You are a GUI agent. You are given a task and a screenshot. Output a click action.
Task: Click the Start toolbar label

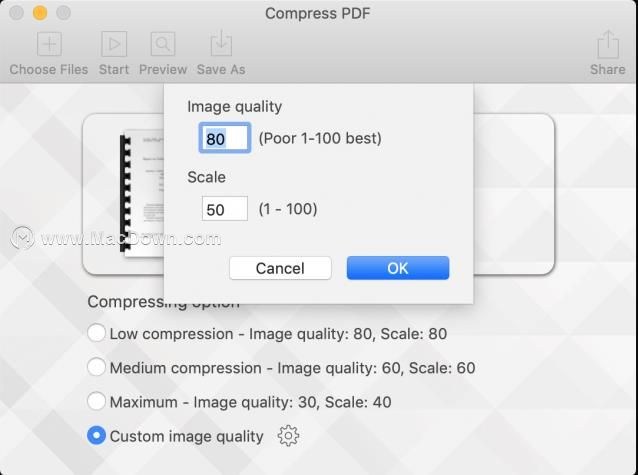[114, 70]
